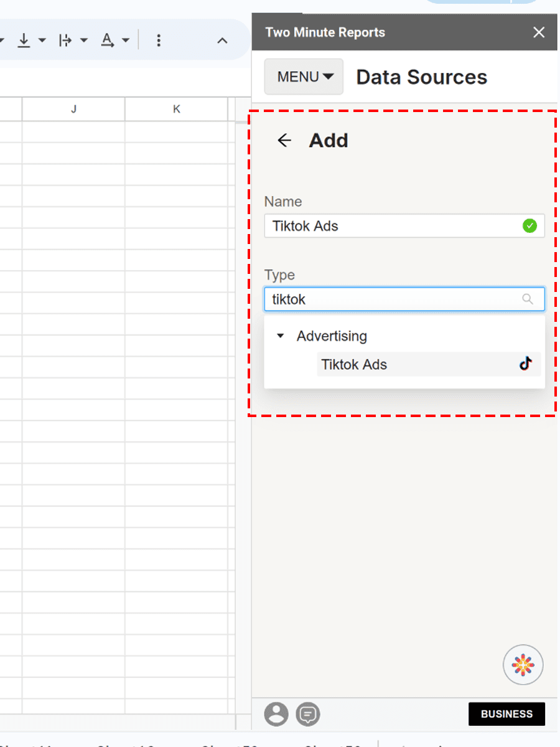Open the three-dot More toolbar options
The height and width of the screenshot is (747, 560).
click(x=159, y=40)
